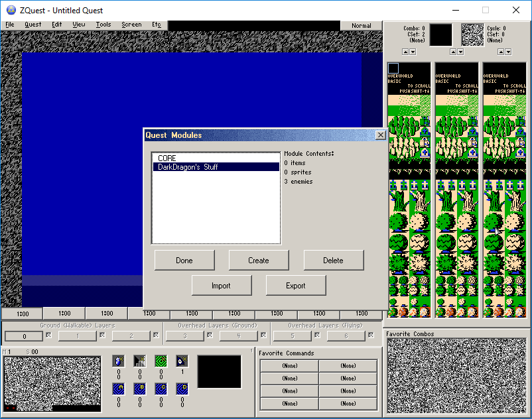Click down arrow above the left combo column

pos(413,52)
